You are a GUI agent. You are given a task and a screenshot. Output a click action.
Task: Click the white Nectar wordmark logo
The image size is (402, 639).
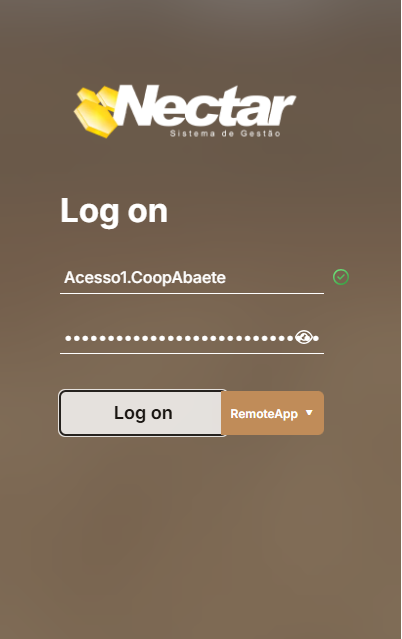205,105
